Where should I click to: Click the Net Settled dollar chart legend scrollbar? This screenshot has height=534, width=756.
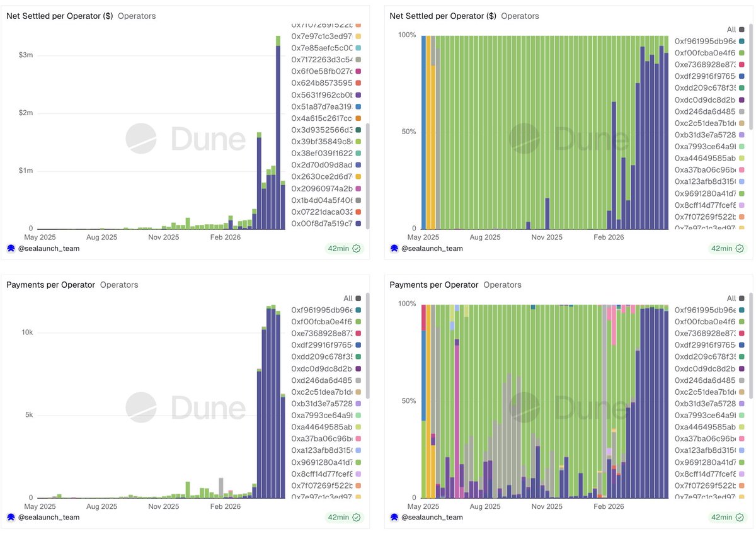[x=367, y=176]
